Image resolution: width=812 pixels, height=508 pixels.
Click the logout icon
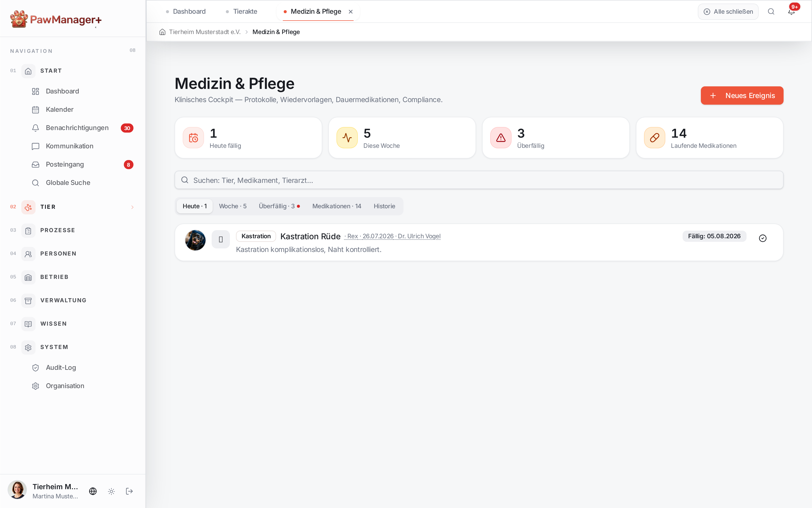(x=129, y=491)
